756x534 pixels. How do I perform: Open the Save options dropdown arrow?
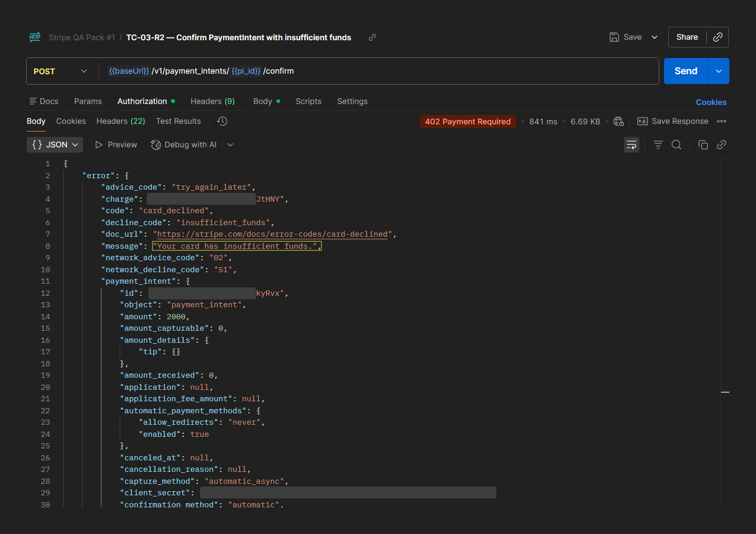pos(655,37)
